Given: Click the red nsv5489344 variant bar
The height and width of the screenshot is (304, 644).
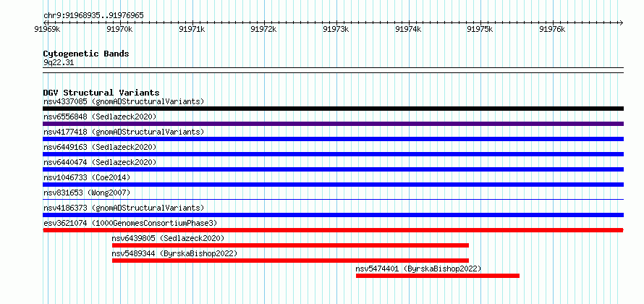Looking at the screenshot, I should pos(290,261).
